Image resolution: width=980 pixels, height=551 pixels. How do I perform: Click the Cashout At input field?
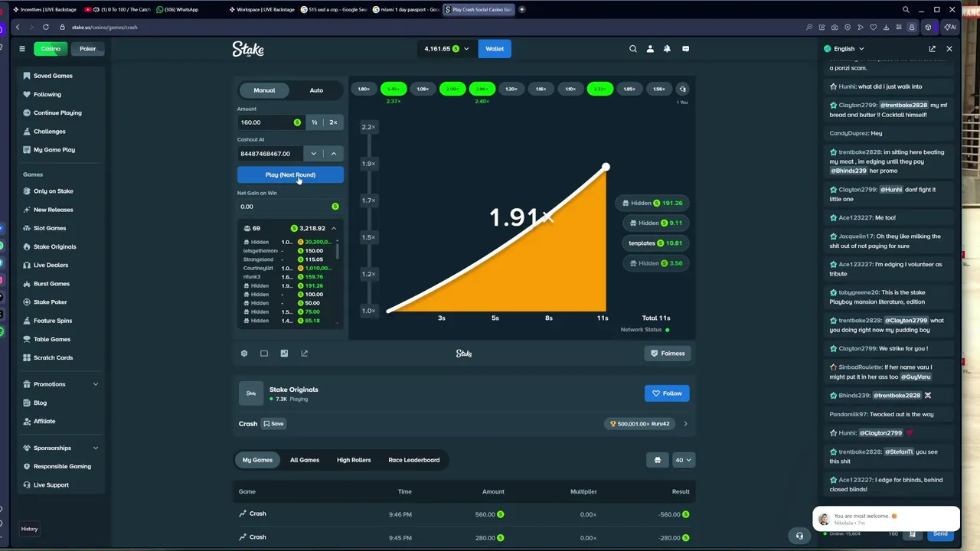[270, 154]
